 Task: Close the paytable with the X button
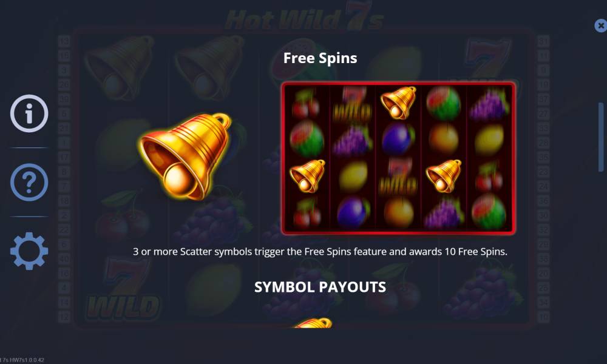coord(600,26)
